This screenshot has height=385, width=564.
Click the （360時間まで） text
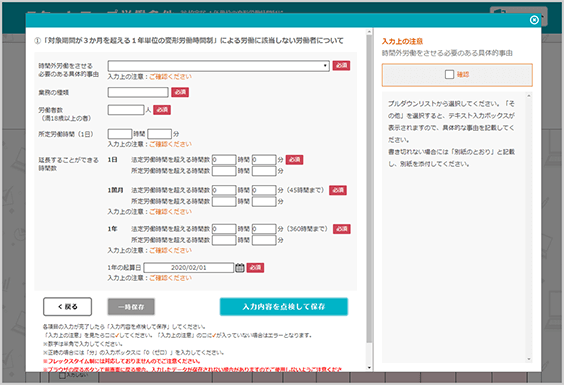tap(307, 229)
